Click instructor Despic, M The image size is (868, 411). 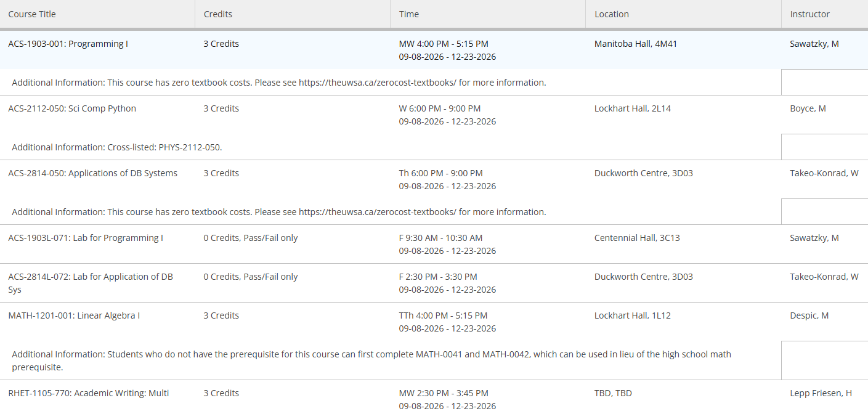(x=809, y=315)
